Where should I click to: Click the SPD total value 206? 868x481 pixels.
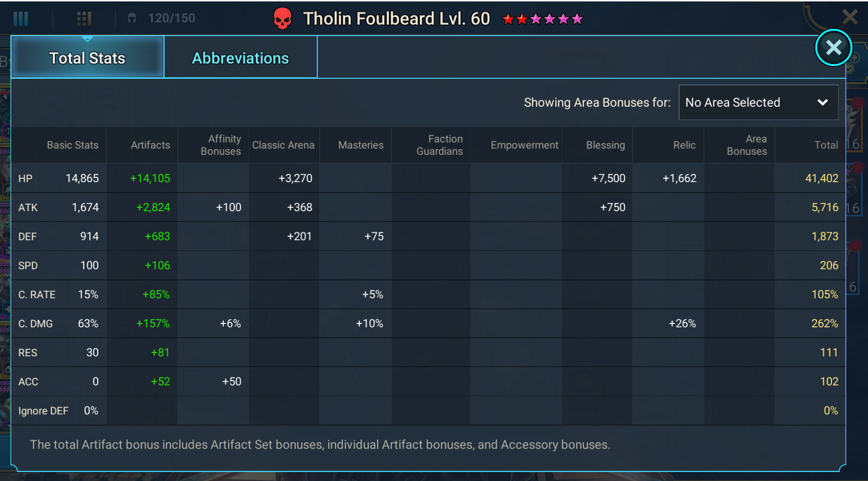tap(829, 266)
